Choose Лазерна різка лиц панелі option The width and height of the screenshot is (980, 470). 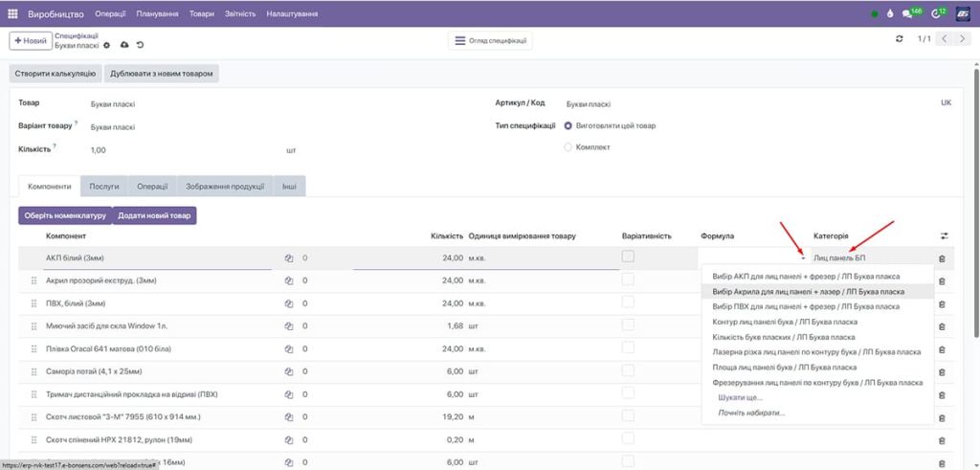817,352
